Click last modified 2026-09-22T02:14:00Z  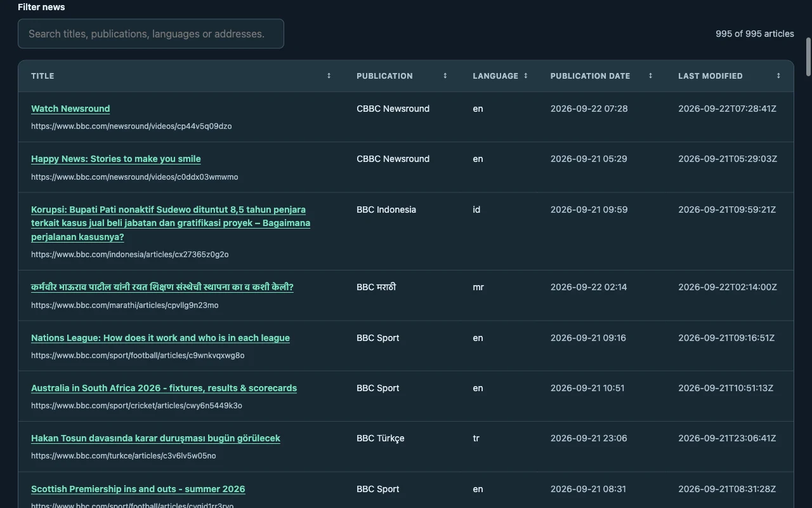tap(728, 287)
